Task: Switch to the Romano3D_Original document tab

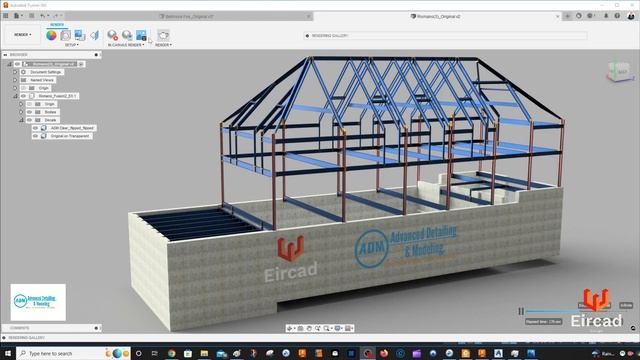Action: [436, 16]
